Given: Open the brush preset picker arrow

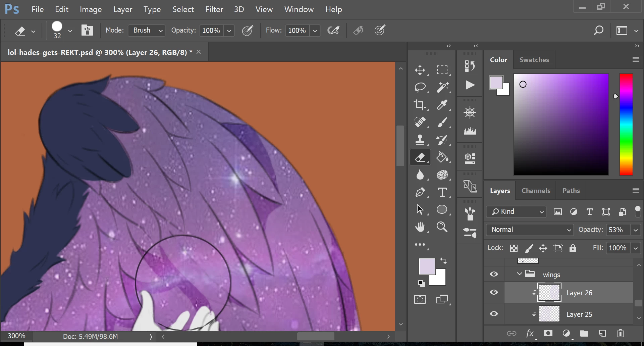Looking at the screenshot, I should [70, 31].
